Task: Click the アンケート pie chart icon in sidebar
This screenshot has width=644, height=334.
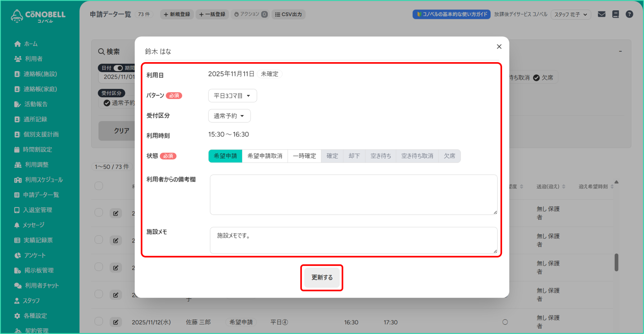Action: (x=17, y=255)
